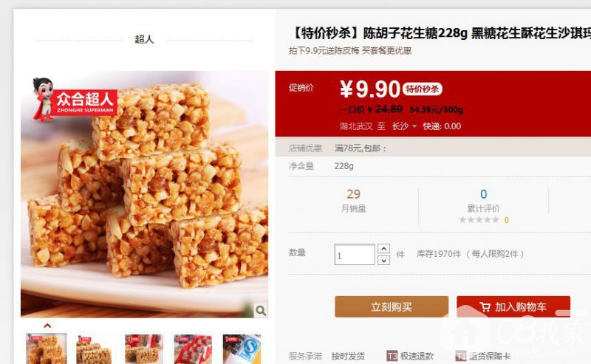Viewport: 591px width, 364px height.
Task: Click the shopping cart icon in add-to-cart button
Action: tap(485, 307)
